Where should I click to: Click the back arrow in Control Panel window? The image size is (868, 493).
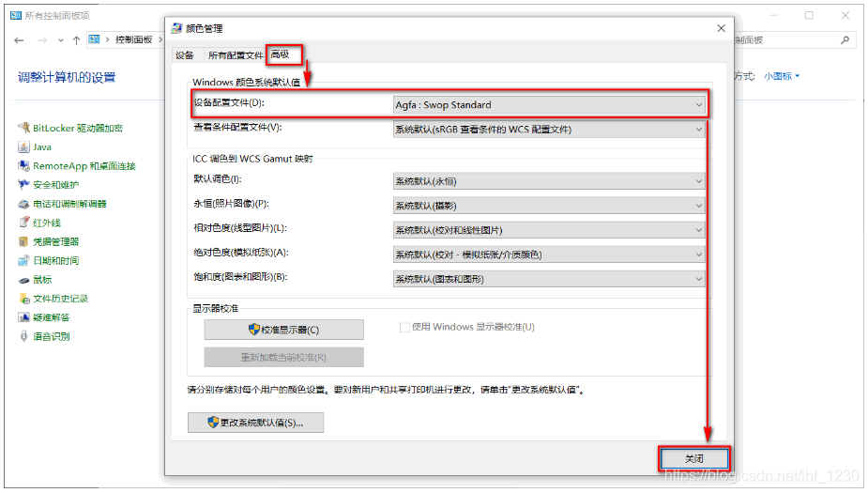point(19,39)
